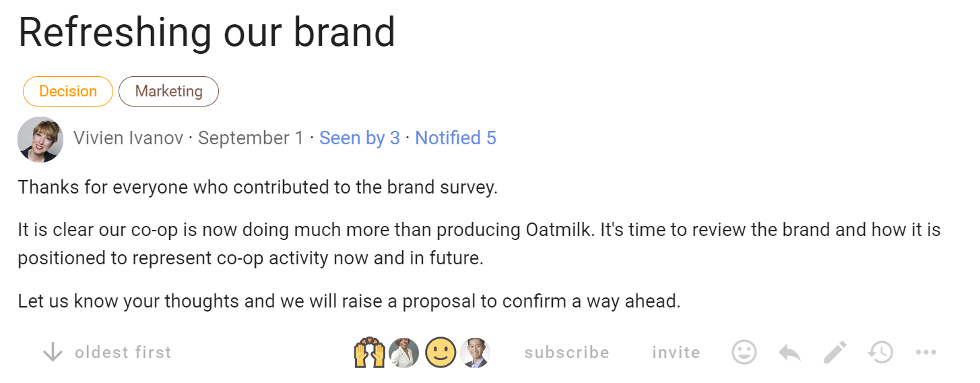The height and width of the screenshot is (383, 980).
Task: Filter by the Decision tag
Action: pos(68,92)
